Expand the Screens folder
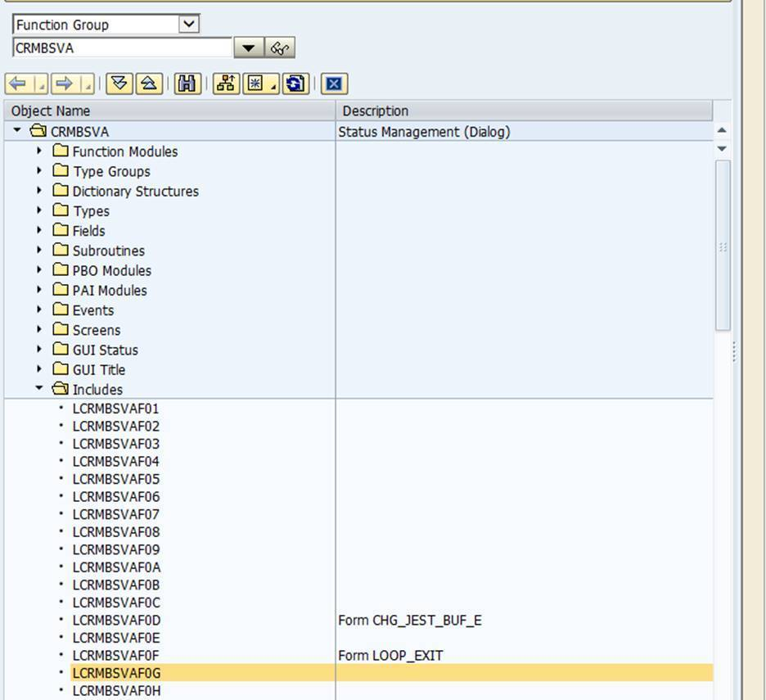766x700 pixels. click(39, 329)
